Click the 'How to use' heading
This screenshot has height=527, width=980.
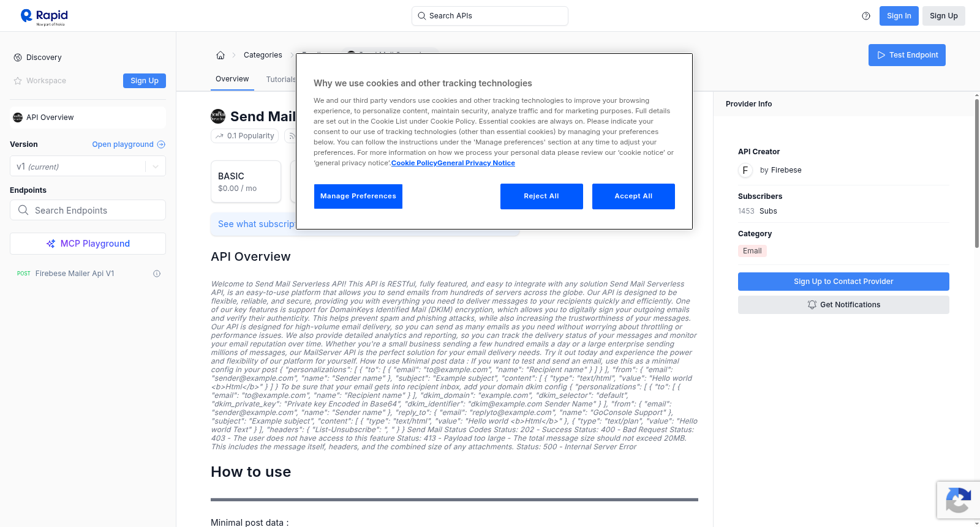251,472
